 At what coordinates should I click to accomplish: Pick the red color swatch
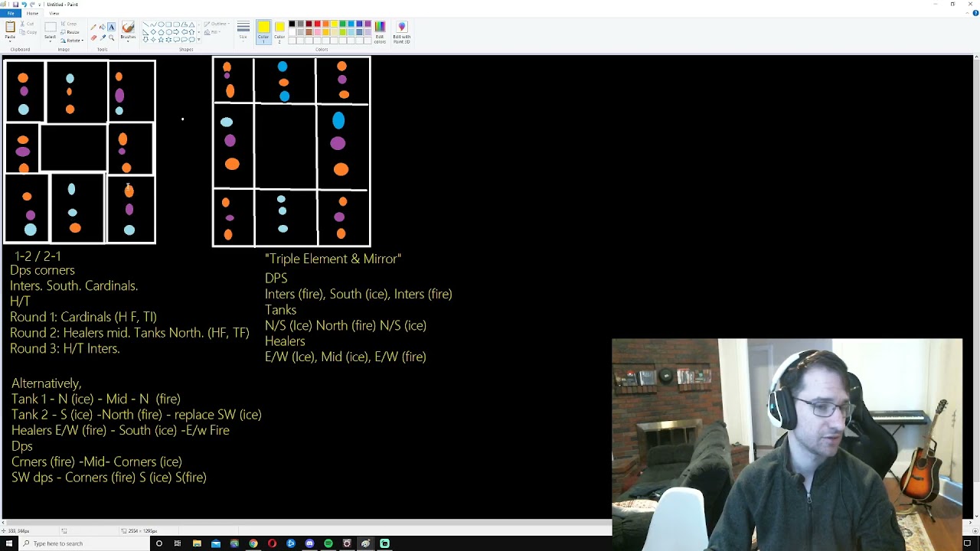[x=317, y=24]
